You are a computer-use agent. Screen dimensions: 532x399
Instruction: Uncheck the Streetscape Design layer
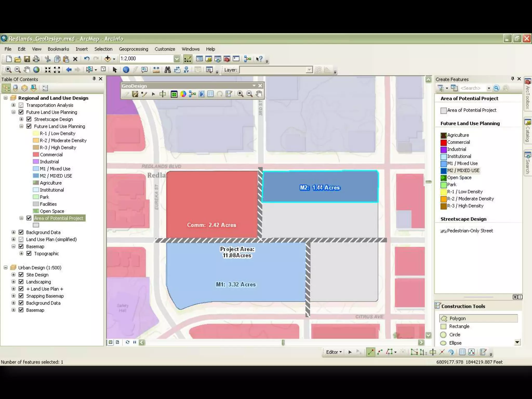pos(29,119)
